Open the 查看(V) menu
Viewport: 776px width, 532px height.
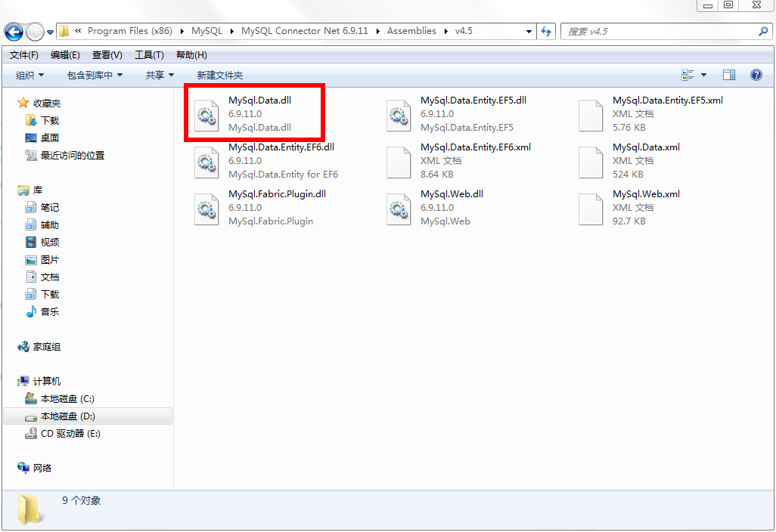[107, 55]
